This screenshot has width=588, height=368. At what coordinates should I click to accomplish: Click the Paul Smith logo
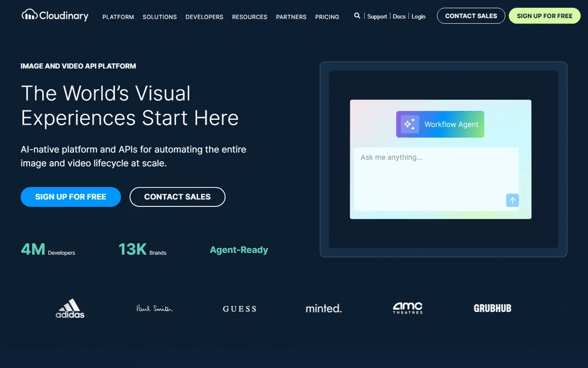[x=154, y=308]
